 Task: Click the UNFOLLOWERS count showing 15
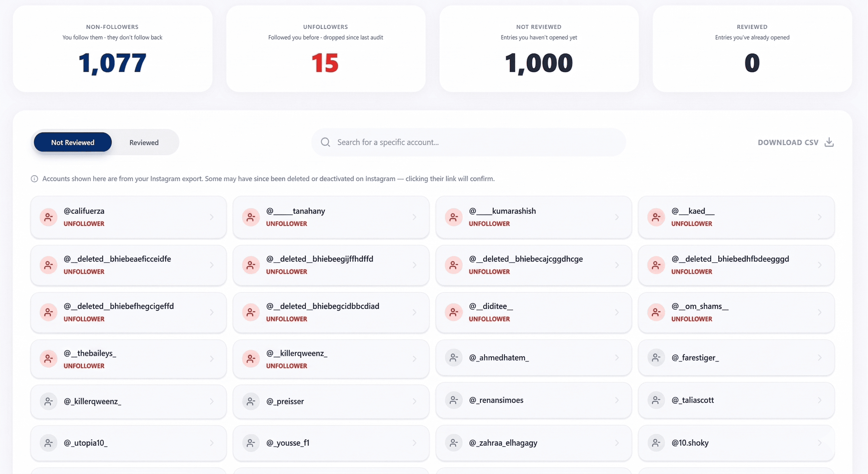click(325, 63)
